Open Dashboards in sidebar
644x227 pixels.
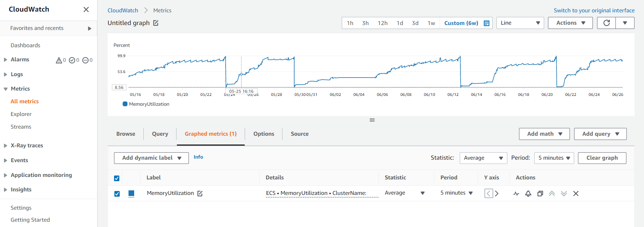[x=25, y=45]
